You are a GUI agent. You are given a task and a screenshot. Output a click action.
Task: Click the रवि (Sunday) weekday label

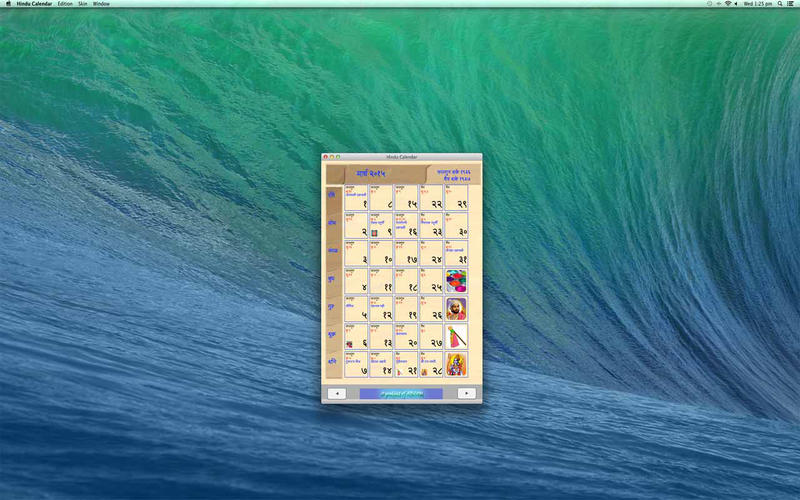pos(332,194)
